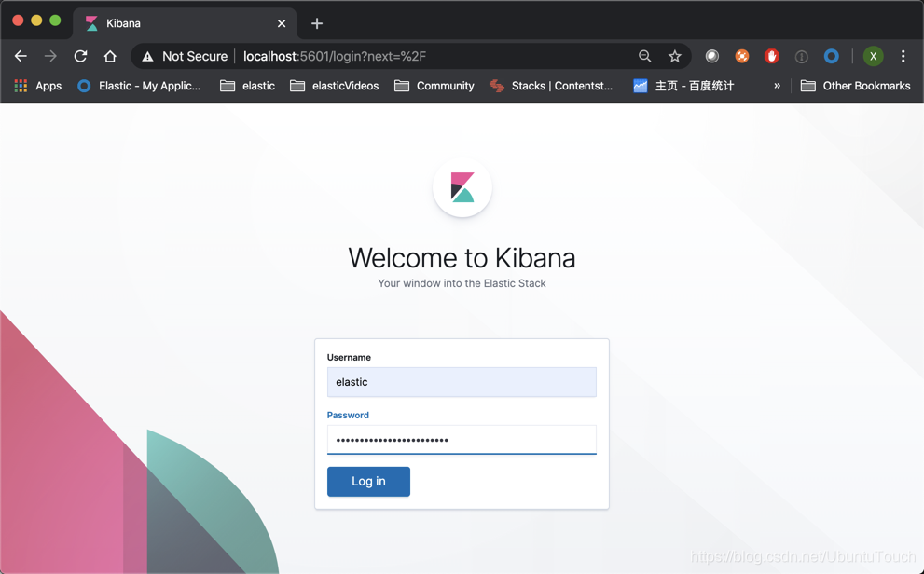The width and height of the screenshot is (924, 574).
Task: Open the elasticVideos bookmarks folder
Action: pos(334,86)
